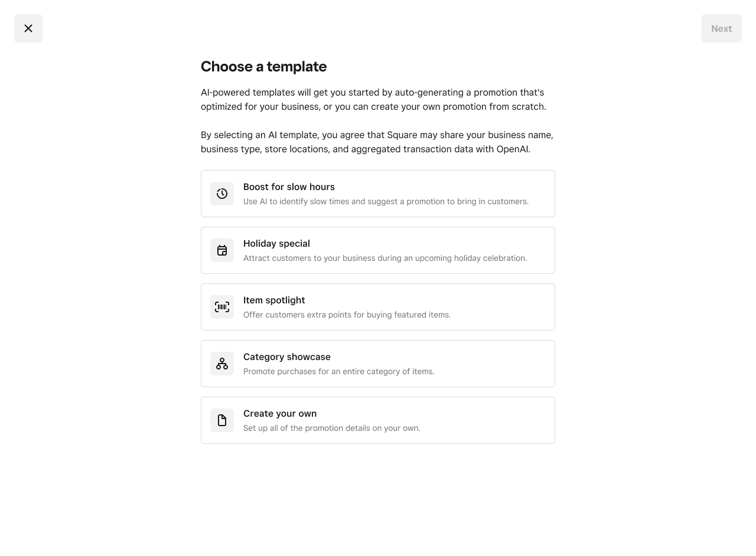The width and height of the screenshot is (756, 556).
Task: Click the Boost for slow hours description text
Action: click(x=386, y=201)
